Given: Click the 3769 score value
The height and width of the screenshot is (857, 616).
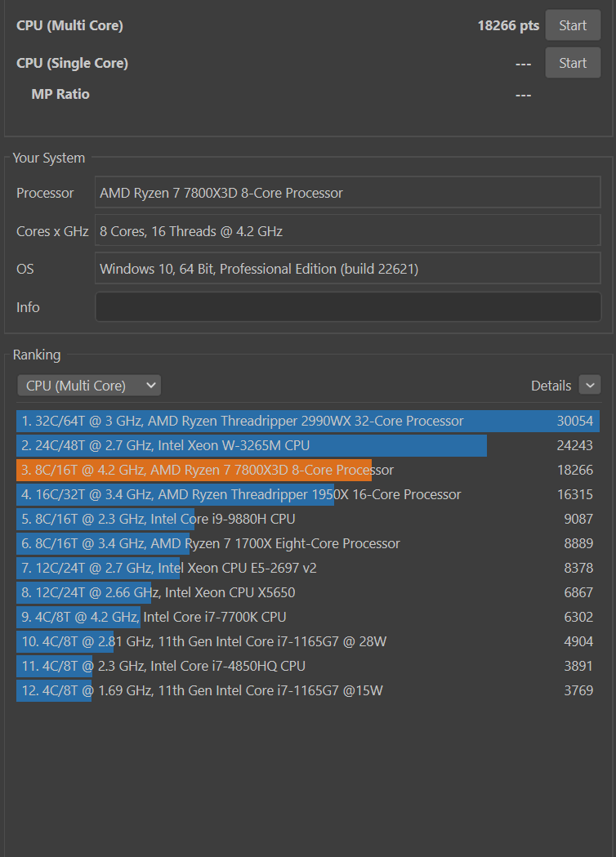Looking at the screenshot, I should point(578,690).
